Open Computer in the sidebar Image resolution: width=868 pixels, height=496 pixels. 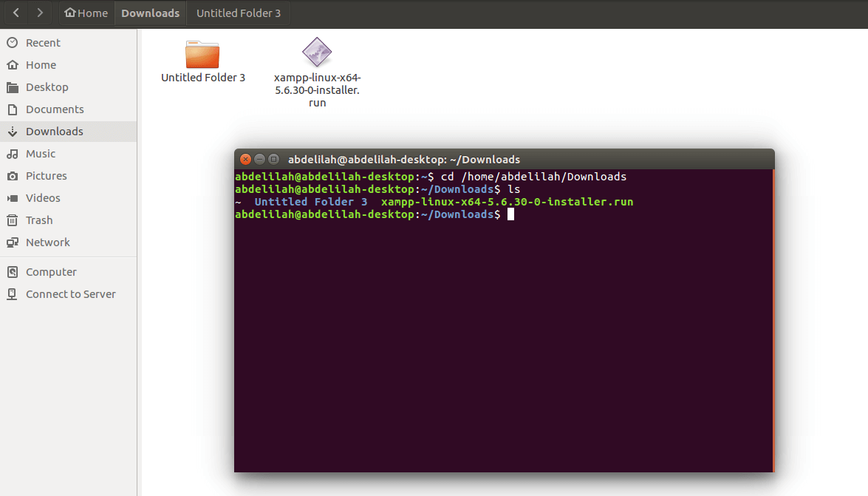pyautogui.click(x=68, y=271)
